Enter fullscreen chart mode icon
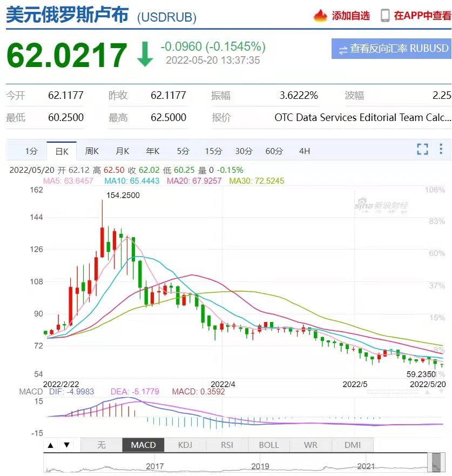452x476 pixels. (422, 150)
